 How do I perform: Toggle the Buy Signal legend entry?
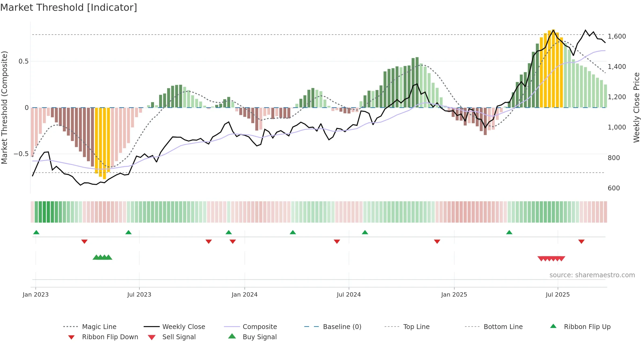point(252,337)
